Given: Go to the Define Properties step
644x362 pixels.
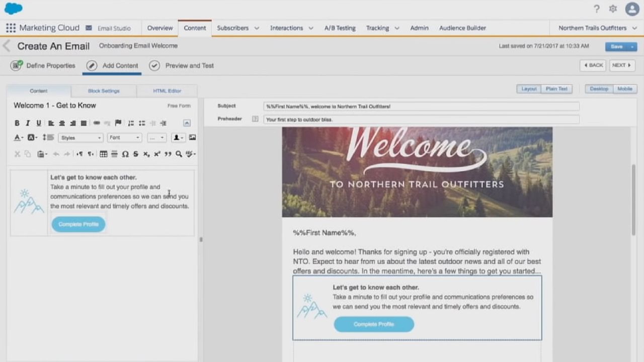Looking at the screenshot, I should (43, 65).
